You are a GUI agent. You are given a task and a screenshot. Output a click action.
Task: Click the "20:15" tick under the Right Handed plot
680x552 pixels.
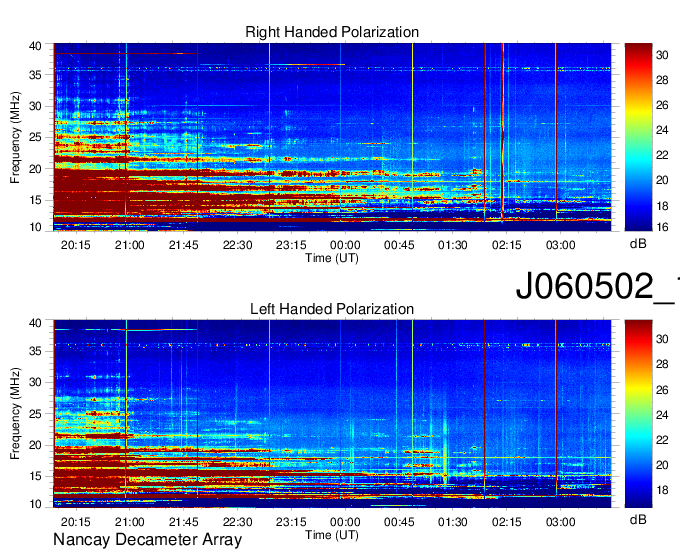[75, 245]
